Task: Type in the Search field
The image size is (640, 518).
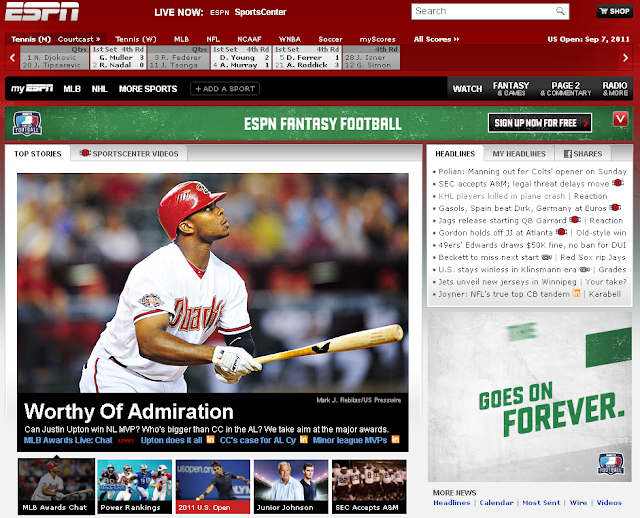Action: 484,11
